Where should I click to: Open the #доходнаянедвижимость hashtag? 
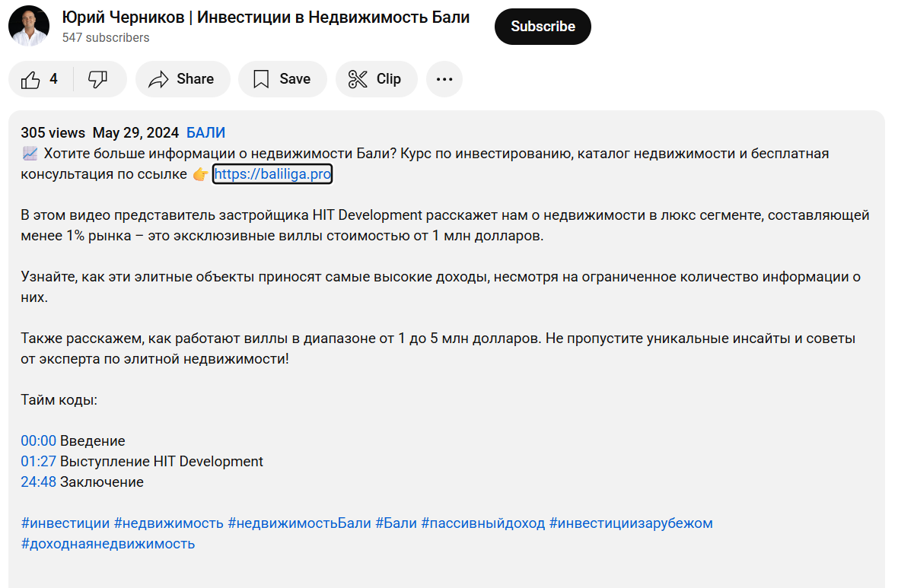(107, 543)
